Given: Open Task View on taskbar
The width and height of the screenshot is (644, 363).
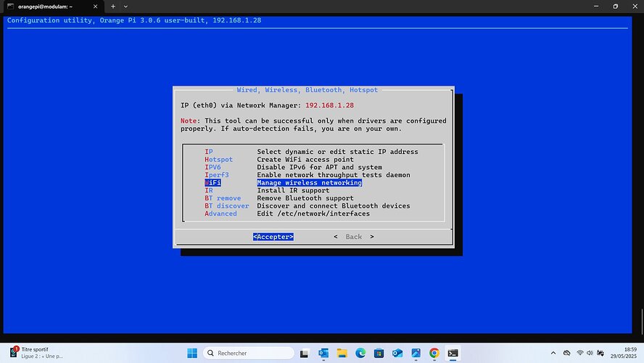Looking at the screenshot, I should 305,353.
